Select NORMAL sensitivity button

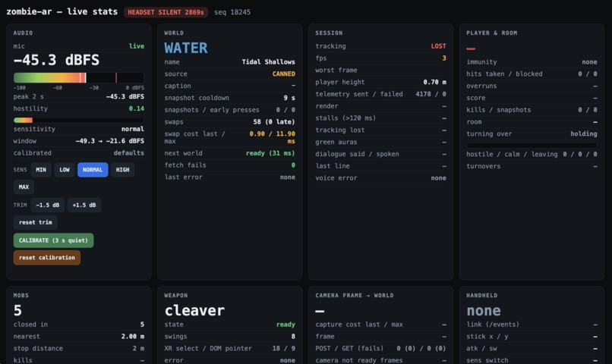click(93, 170)
